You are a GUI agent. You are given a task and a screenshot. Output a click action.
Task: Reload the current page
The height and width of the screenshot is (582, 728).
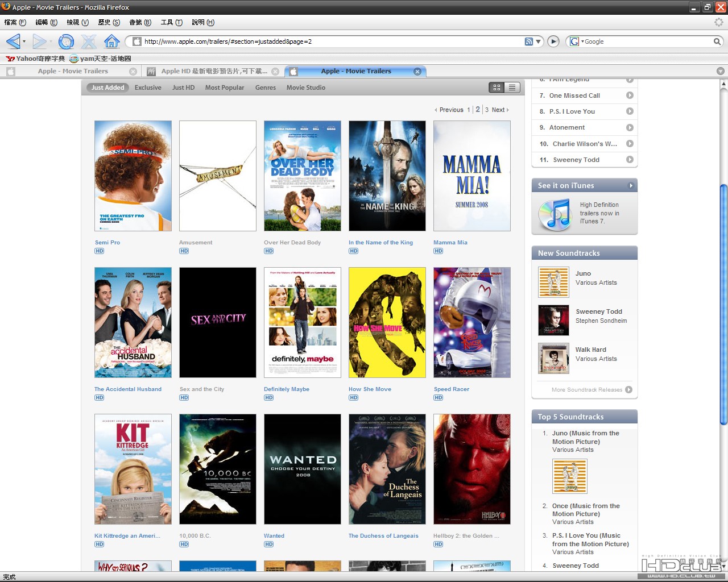click(66, 41)
